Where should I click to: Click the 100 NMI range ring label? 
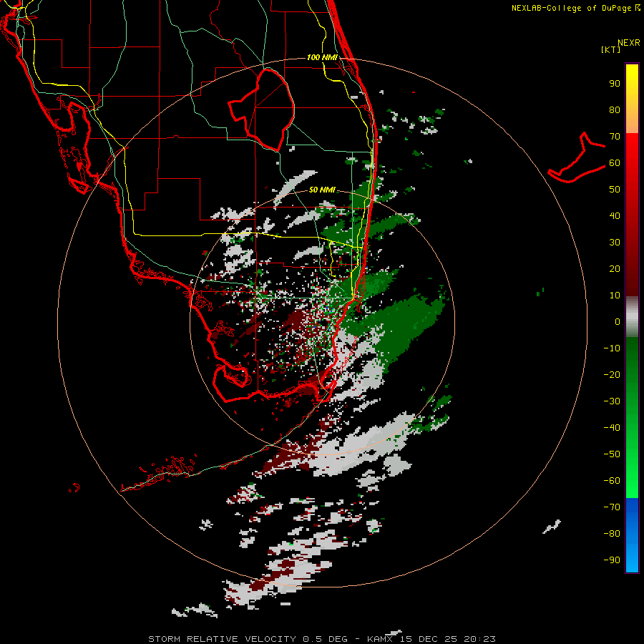pos(322,57)
